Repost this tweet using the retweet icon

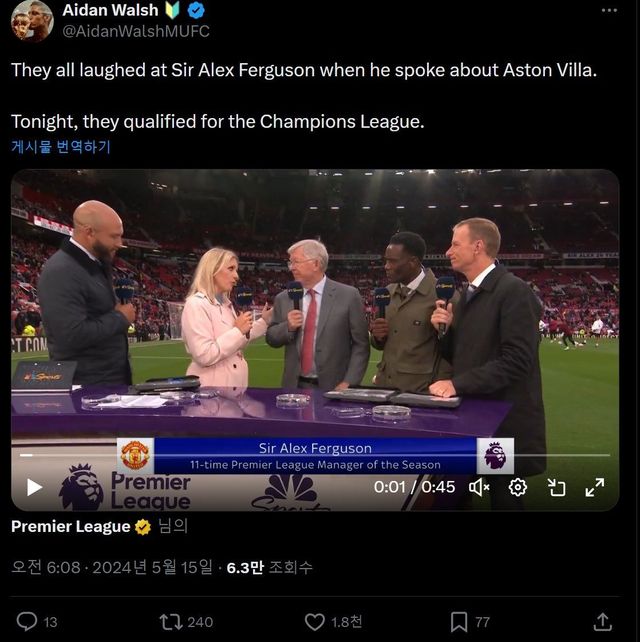[171, 621]
